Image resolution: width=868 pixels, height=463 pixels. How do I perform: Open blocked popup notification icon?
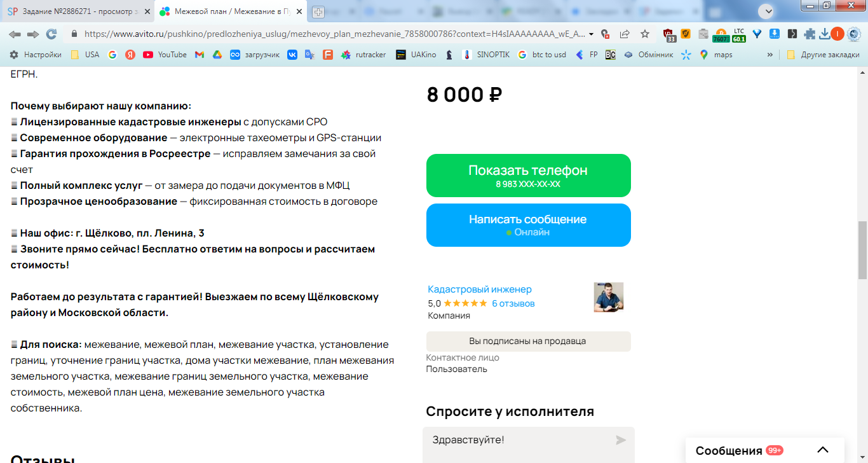(x=605, y=34)
